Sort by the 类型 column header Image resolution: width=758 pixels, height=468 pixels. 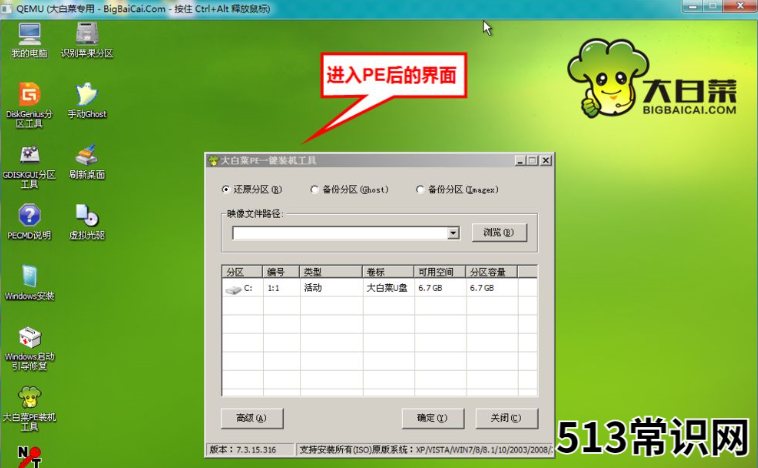coord(331,272)
